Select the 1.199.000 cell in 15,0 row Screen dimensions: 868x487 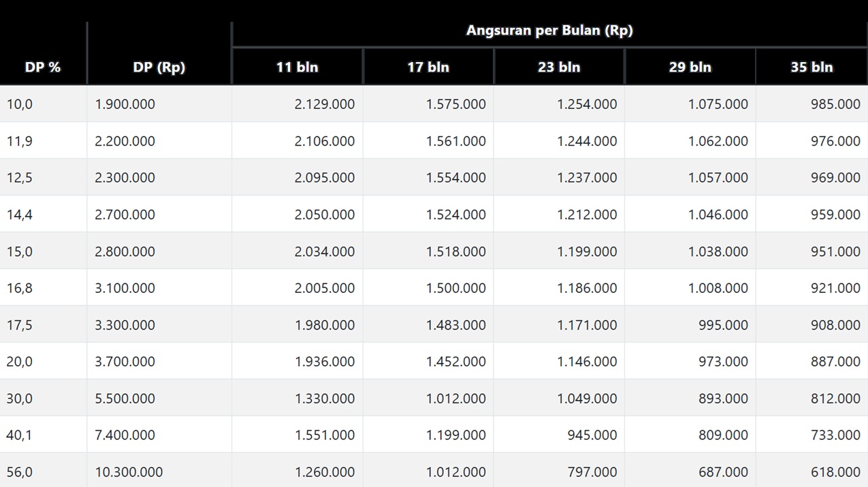coord(587,251)
